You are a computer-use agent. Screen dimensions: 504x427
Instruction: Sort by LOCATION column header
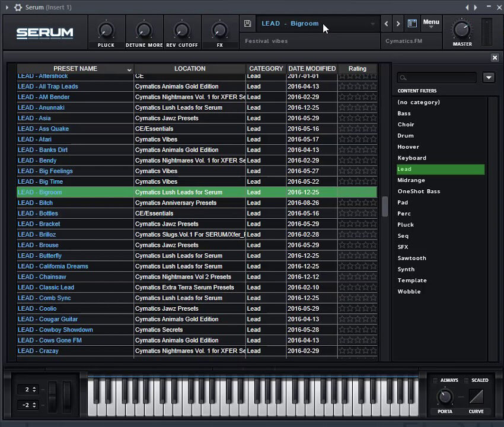[x=190, y=68]
